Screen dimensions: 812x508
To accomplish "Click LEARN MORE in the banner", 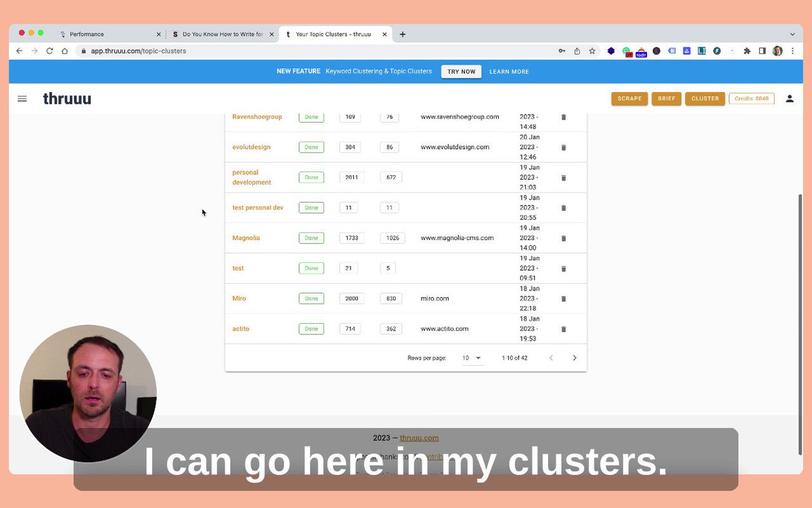I will [x=509, y=71].
